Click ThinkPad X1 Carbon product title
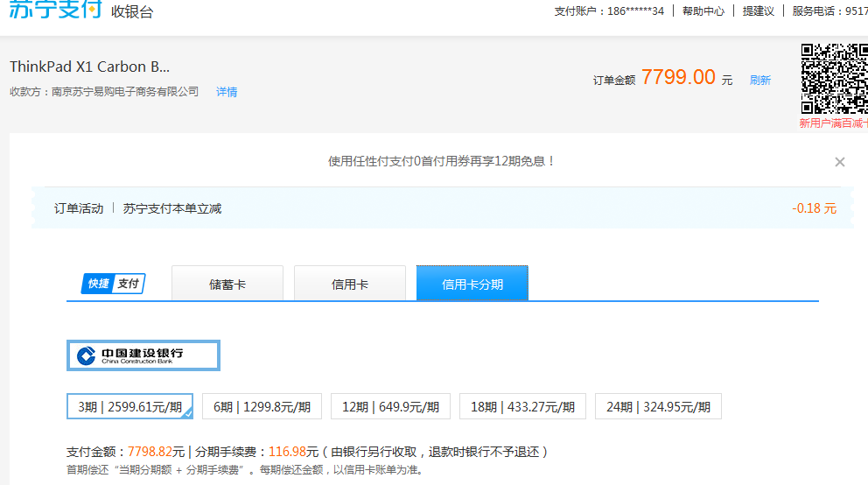Screen dimensions: 868x485 89,67
